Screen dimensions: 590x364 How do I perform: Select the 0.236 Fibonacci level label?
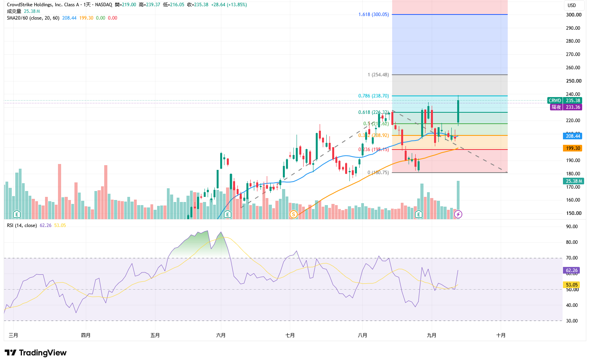pos(374,150)
